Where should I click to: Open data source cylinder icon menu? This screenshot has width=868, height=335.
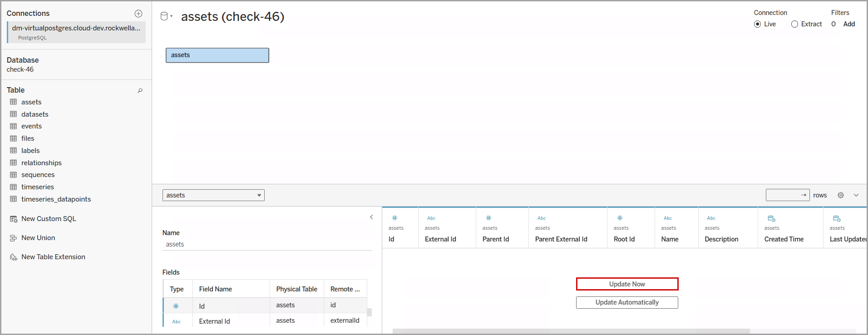pos(165,16)
